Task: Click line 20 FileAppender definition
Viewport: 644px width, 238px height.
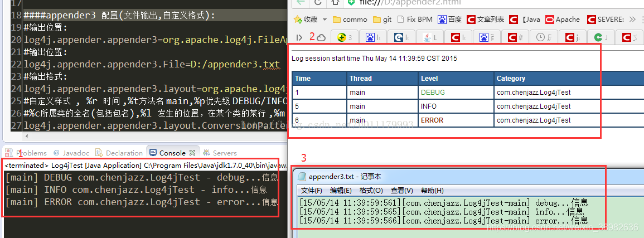Action: [x=156, y=40]
